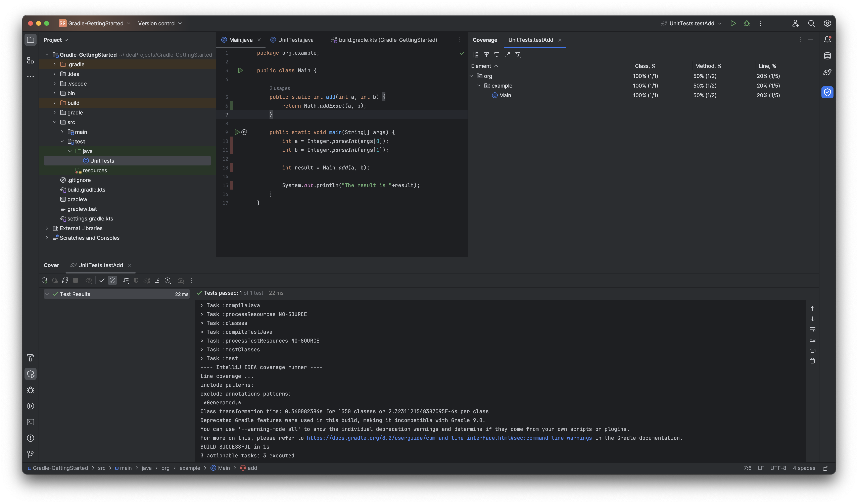Viewport: 858px width, 504px height.
Task: Open the Services tool window
Action: [30, 406]
